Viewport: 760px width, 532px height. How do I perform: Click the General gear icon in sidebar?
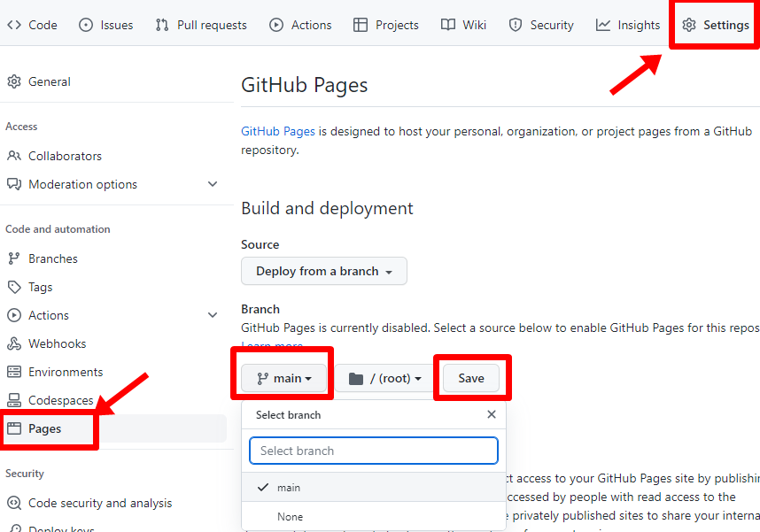click(x=14, y=81)
